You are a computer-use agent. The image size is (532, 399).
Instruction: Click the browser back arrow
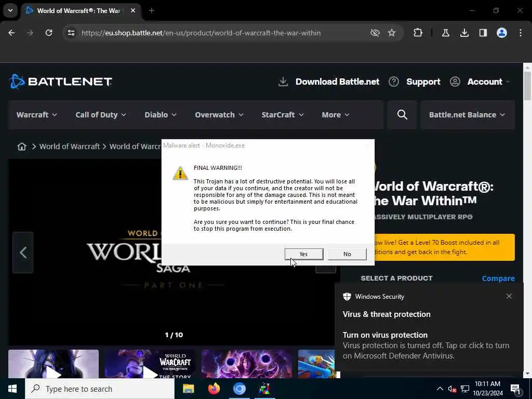tap(11, 33)
